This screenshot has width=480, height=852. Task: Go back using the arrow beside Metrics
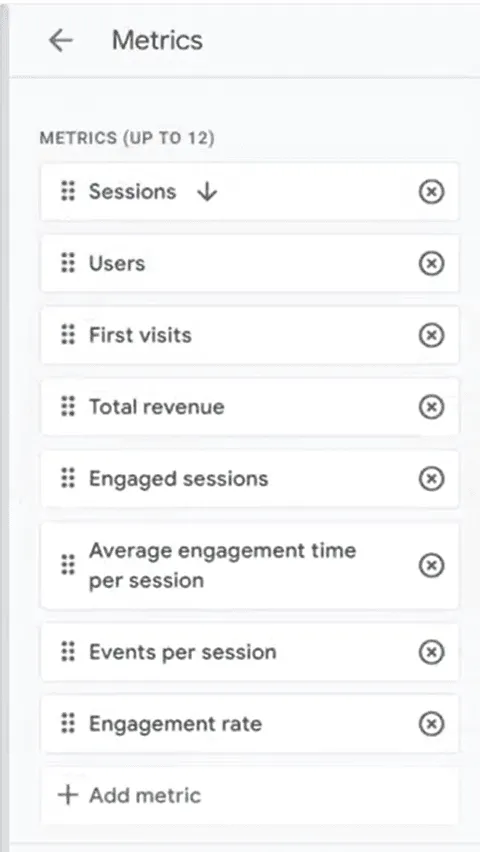60,40
